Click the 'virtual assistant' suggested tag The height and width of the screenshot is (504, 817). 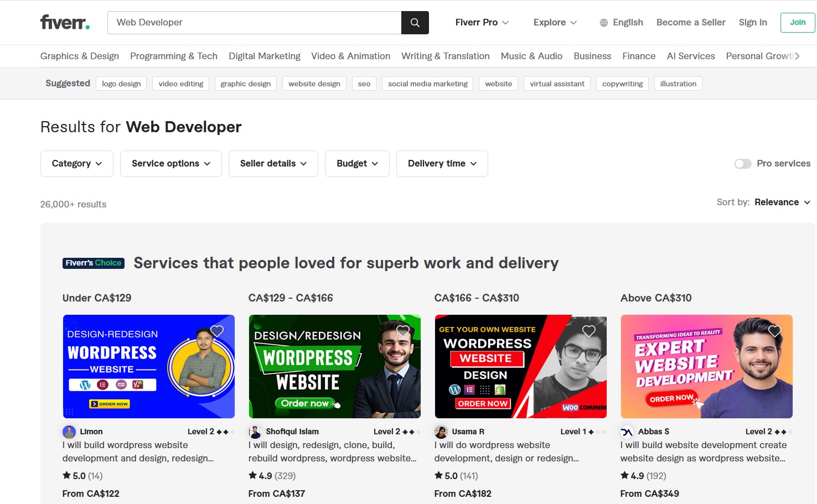(x=557, y=84)
